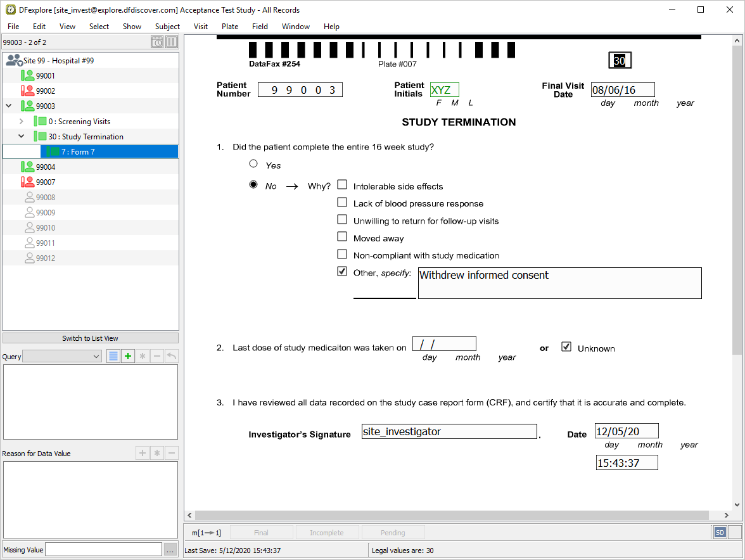Click the Switch to List View button
Image resolution: width=745 pixels, height=560 pixels.
[x=90, y=338]
